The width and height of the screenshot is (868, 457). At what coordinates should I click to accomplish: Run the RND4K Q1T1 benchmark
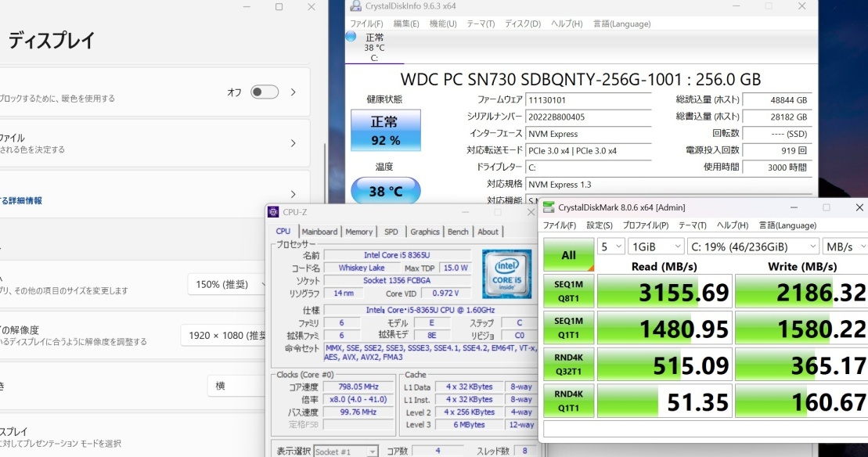click(568, 401)
